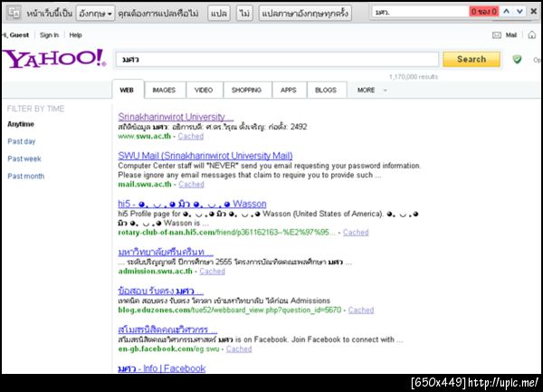543x392 pixels.
Task: Open the Sign In link
Action: pyautogui.click(x=49, y=35)
